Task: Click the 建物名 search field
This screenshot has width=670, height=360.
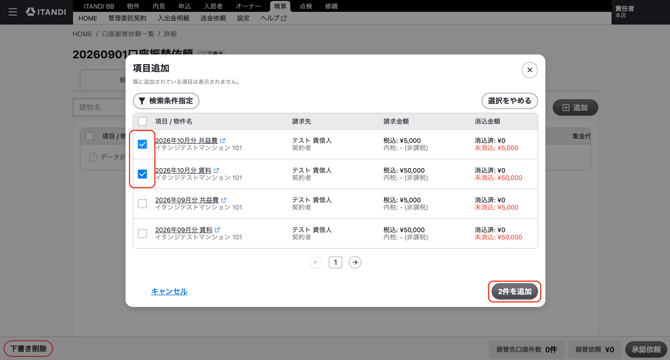Action: click(99, 108)
